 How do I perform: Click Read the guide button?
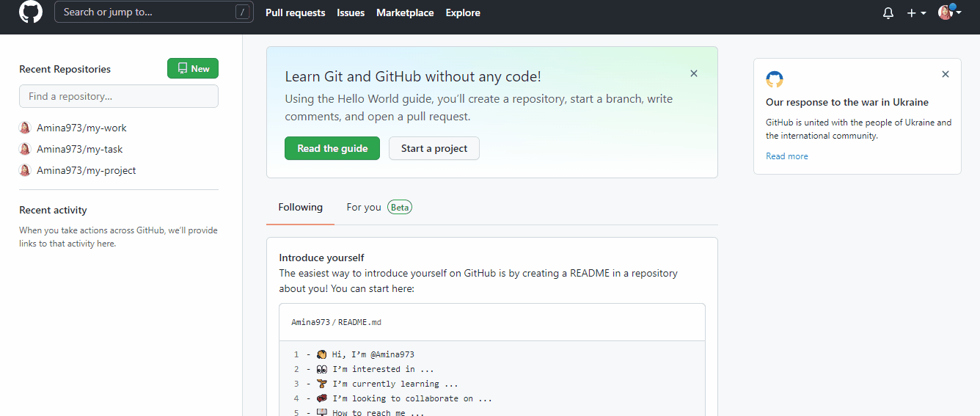(332, 148)
